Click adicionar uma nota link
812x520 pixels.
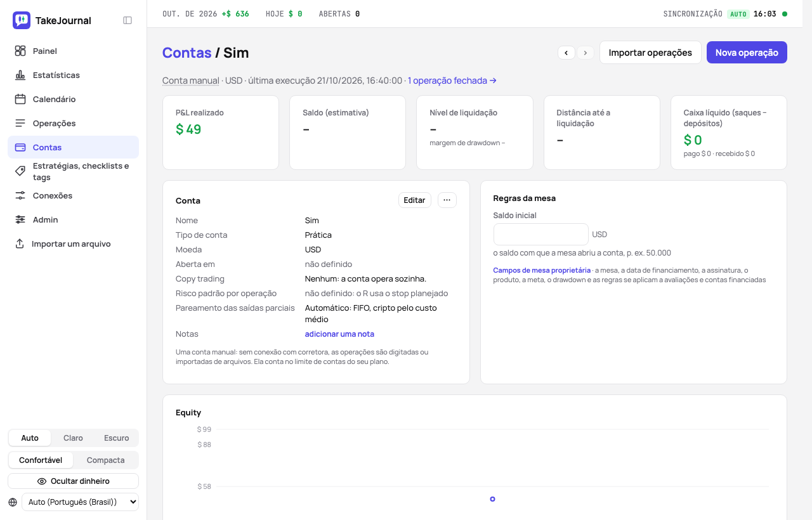339,334
